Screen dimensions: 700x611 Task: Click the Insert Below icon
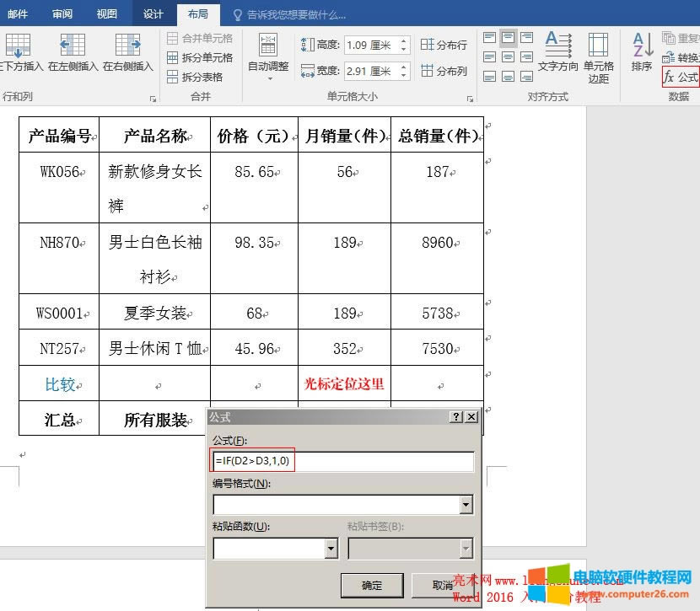pyautogui.click(x=19, y=46)
